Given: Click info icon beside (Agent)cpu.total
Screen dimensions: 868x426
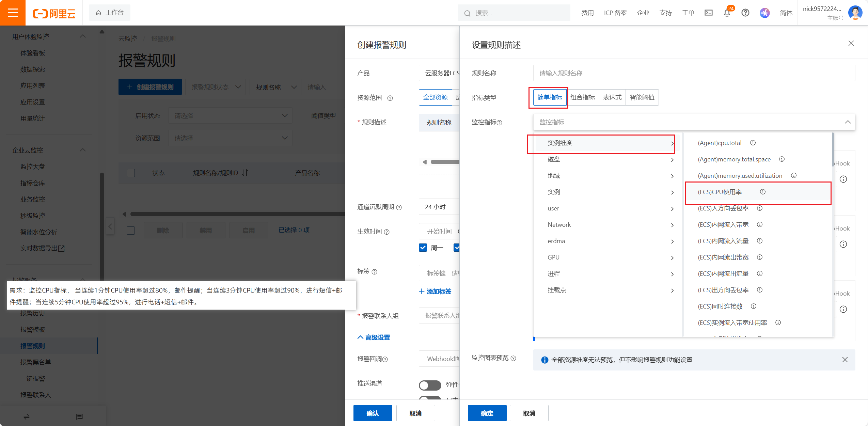Looking at the screenshot, I should [753, 143].
